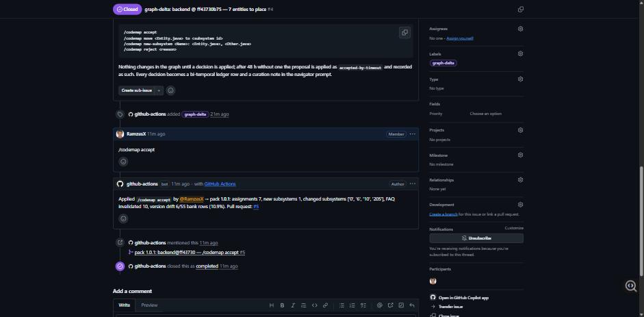Add reaction to the github-actions bot comment

[x=123, y=219]
